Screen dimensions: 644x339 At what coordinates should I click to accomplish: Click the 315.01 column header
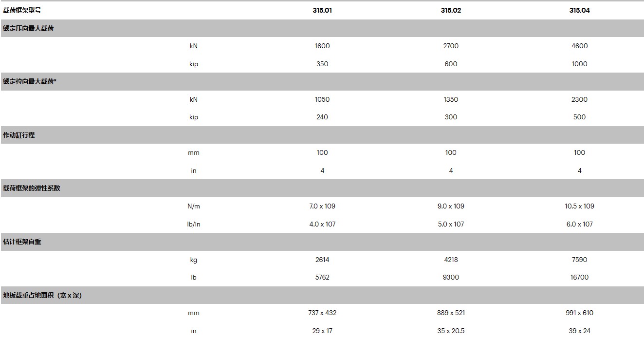tap(322, 10)
